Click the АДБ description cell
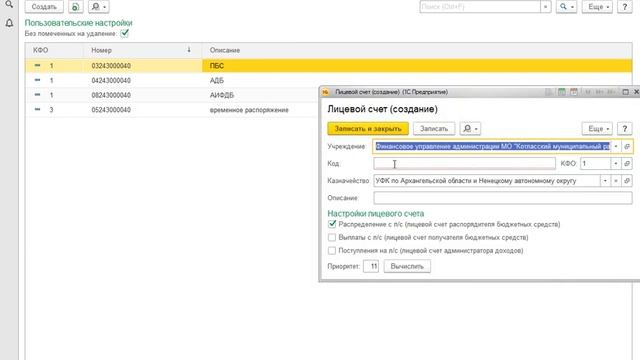 (x=217, y=80)
